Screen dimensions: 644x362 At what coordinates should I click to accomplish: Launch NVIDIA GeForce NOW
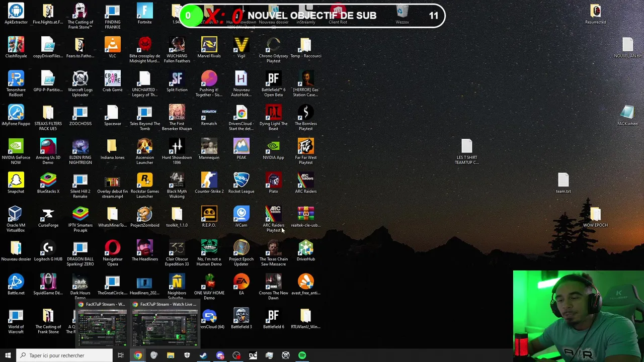16,151
